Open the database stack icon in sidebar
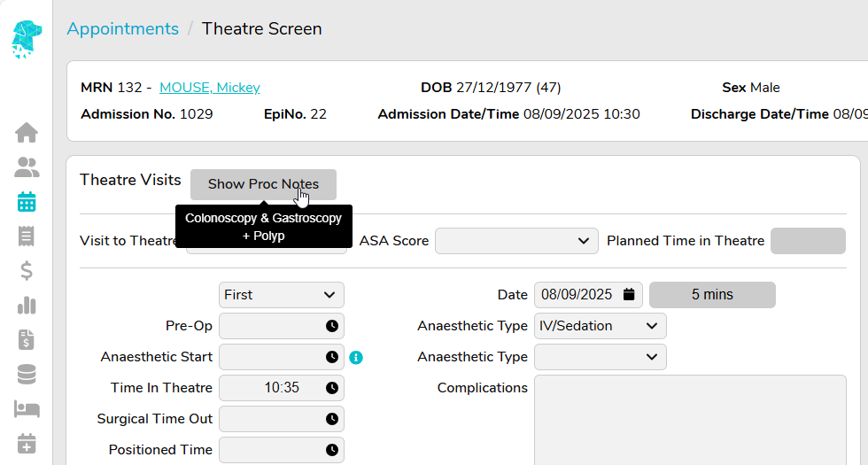 [27, 374]
